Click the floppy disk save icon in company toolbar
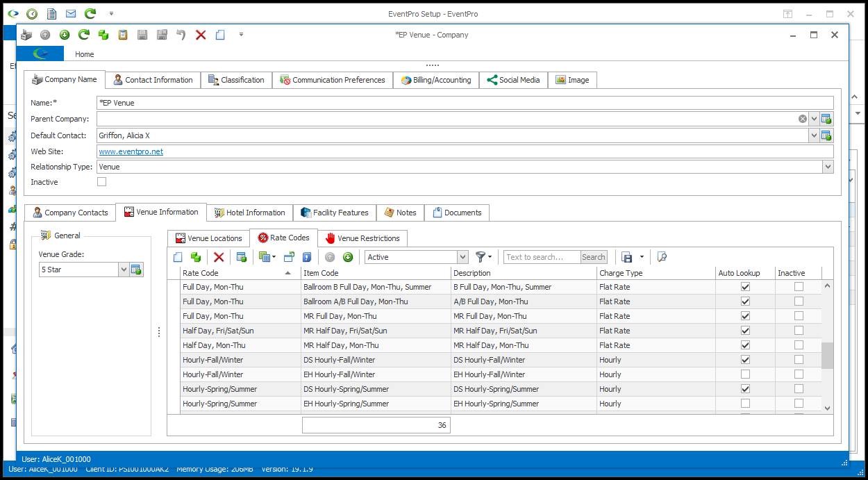Image resolution: width=868 pixels, height=480 pixels. point(142,35)
